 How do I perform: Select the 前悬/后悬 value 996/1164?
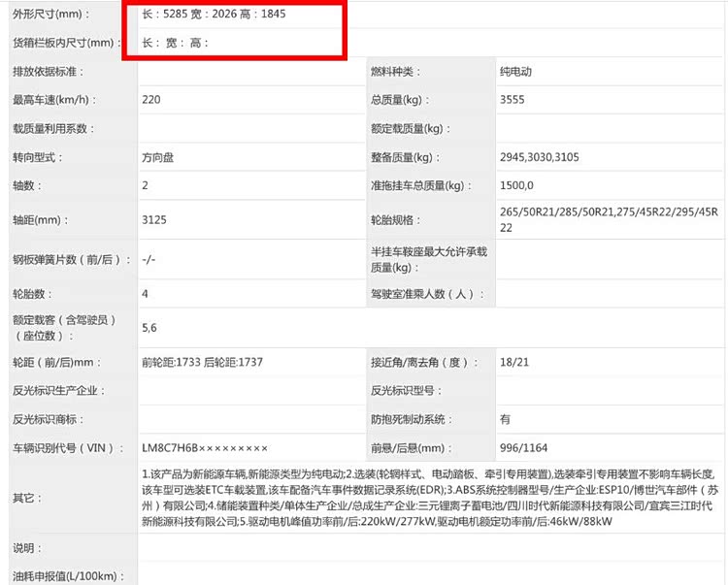coord(522,448)
